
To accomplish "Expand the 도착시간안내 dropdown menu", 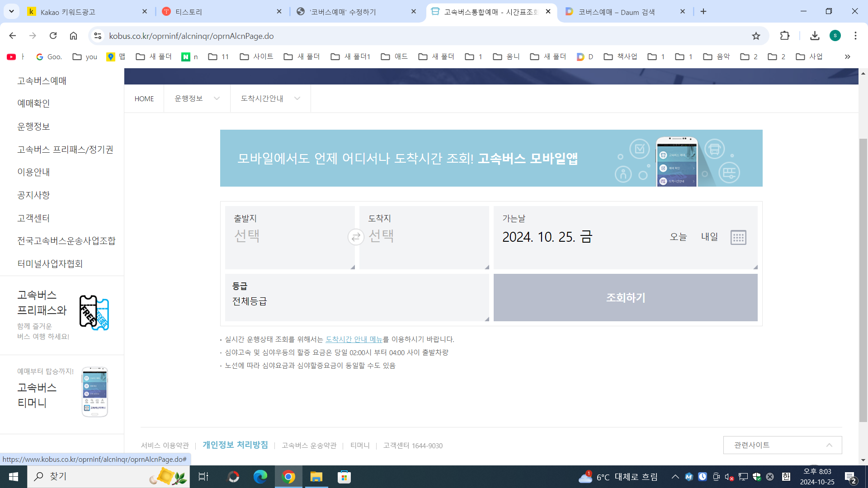I will coord(270,99).
